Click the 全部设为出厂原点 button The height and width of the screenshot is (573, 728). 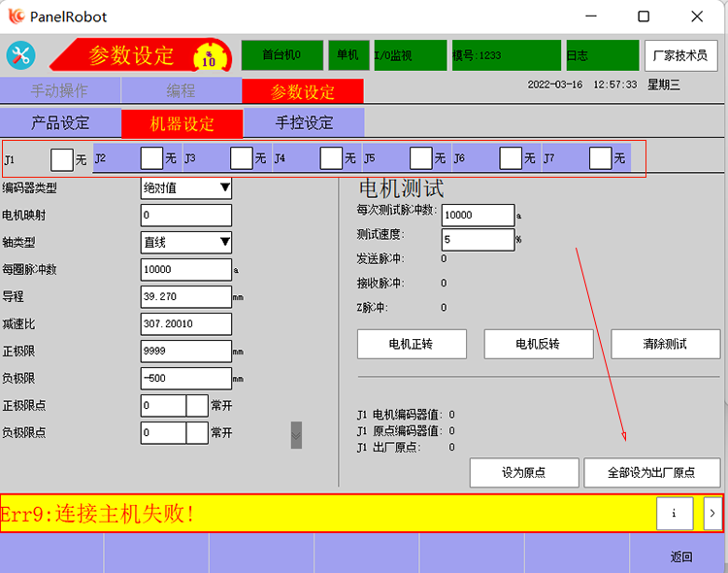pos(651,473)
